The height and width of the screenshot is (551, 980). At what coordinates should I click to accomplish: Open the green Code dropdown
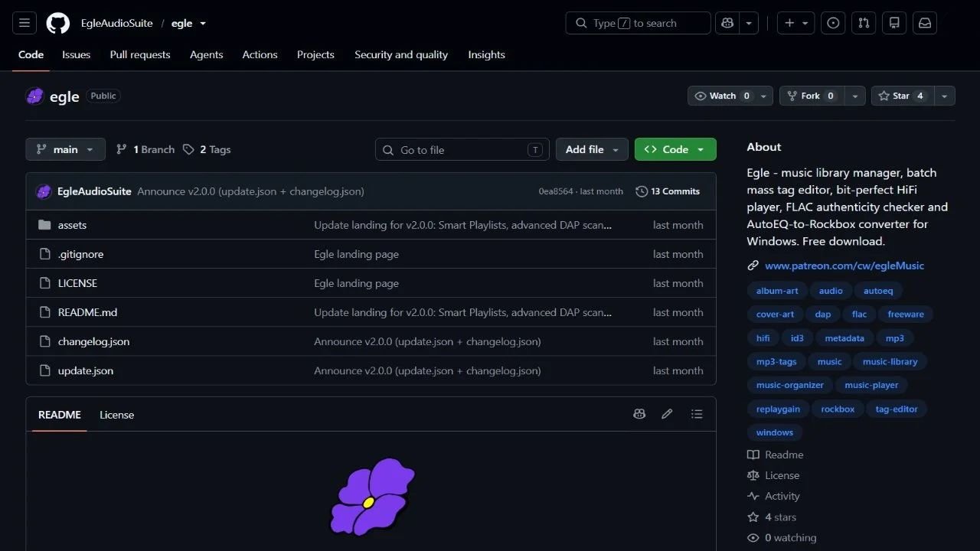coord(675,149)
